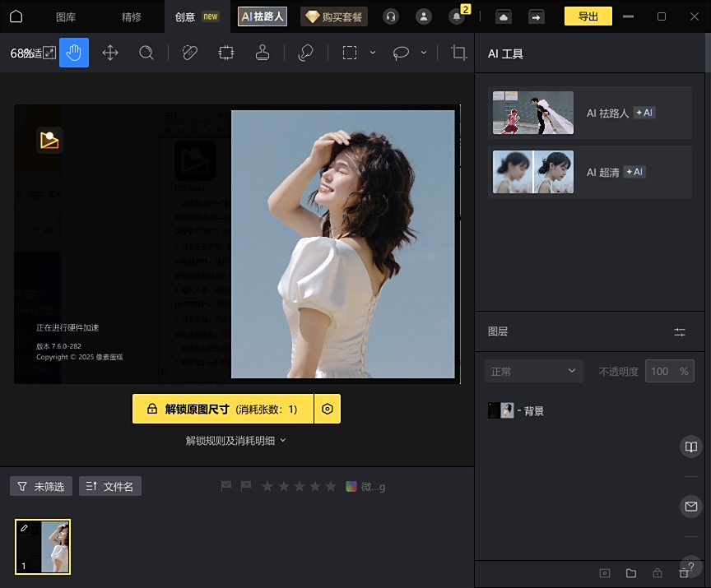Toggle the reject flag on photo
Image resolution: width=711 pixels, height=588 pixels.
pos(245,486)
